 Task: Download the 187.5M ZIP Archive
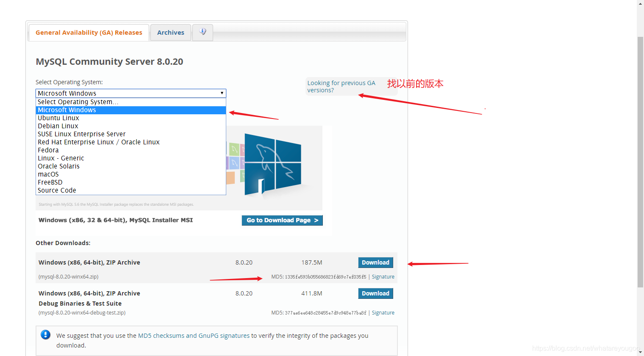pyautogui.click(x=375, y=262)
